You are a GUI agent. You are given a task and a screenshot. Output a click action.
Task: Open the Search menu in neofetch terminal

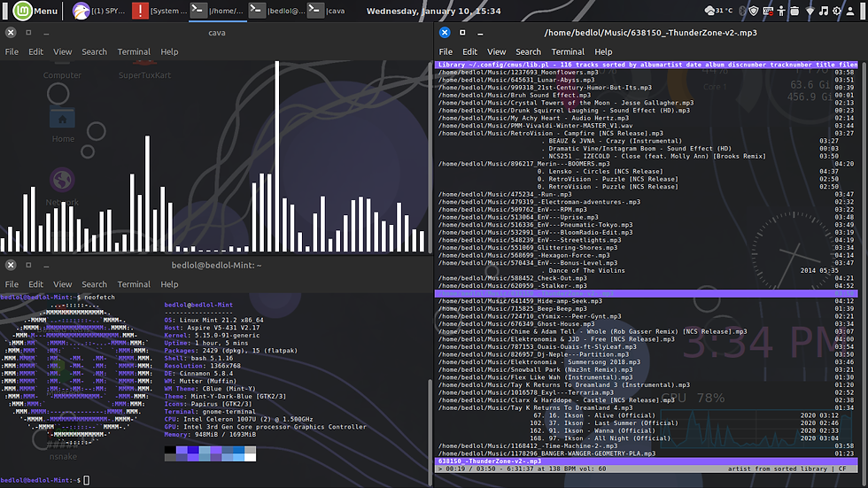[94, 284]
